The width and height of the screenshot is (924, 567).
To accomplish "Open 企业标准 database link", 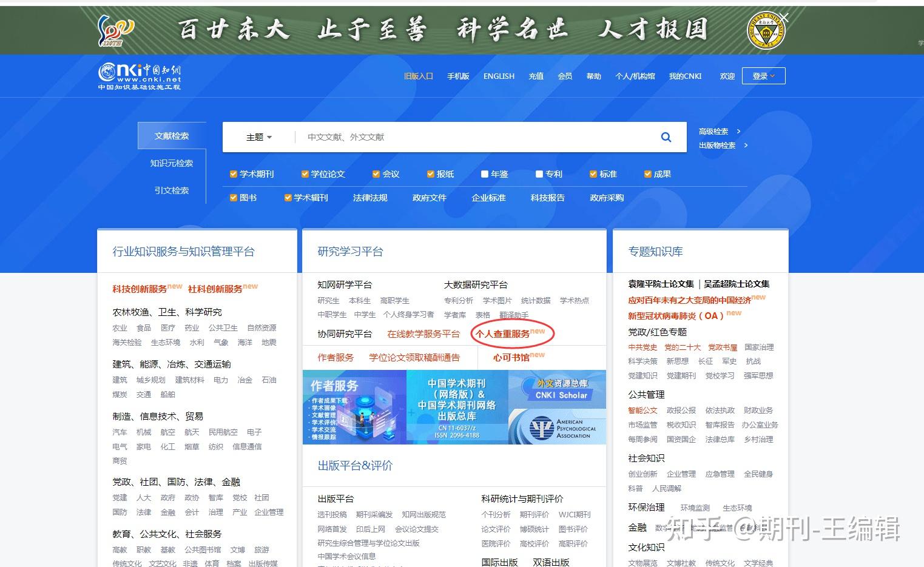I will (488, 198).
